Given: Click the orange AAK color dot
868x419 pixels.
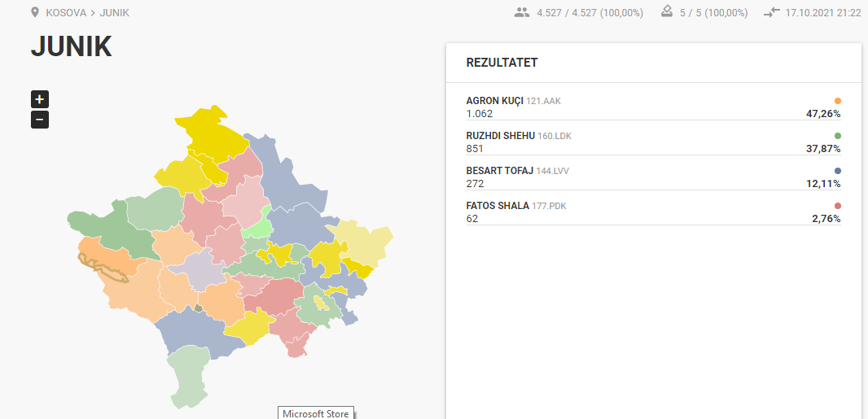Looking at the screenshot, I should pos(838,101).
